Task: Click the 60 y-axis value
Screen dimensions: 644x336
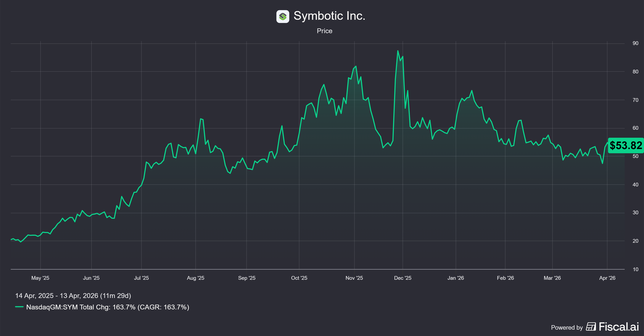Action: pos(635,128)
